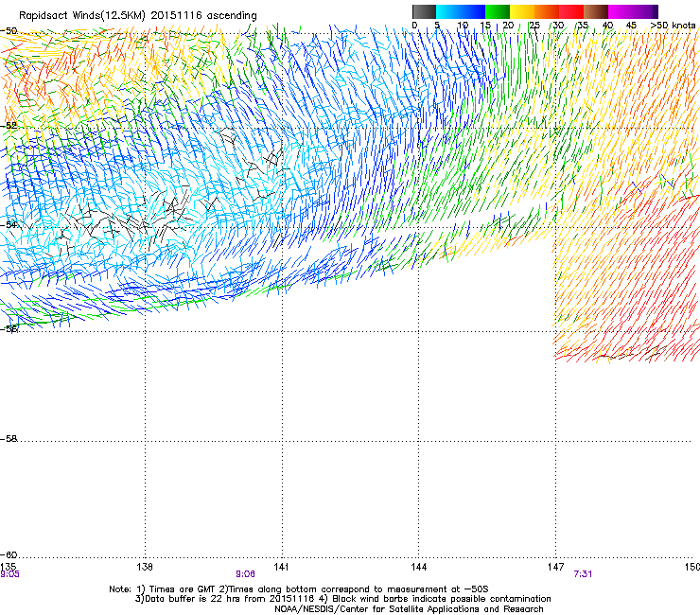
Task: Click the '144' longitude label
Action: (x=418, y=567)
